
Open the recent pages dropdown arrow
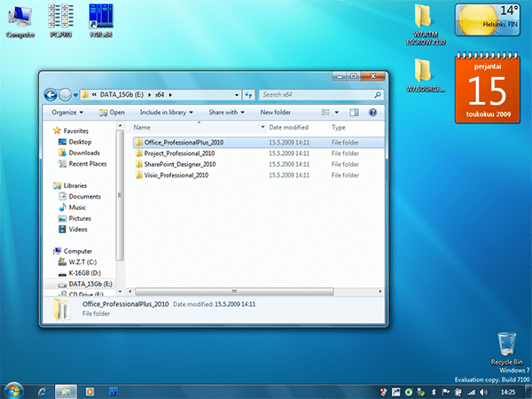click(x=75, y=96)
